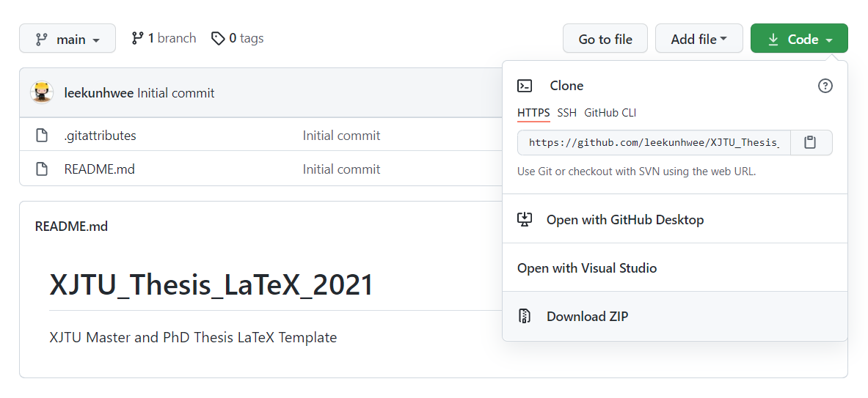Click the Clone help question mark icon
Screen dimensions: 868x398
(x=825, y=86)
